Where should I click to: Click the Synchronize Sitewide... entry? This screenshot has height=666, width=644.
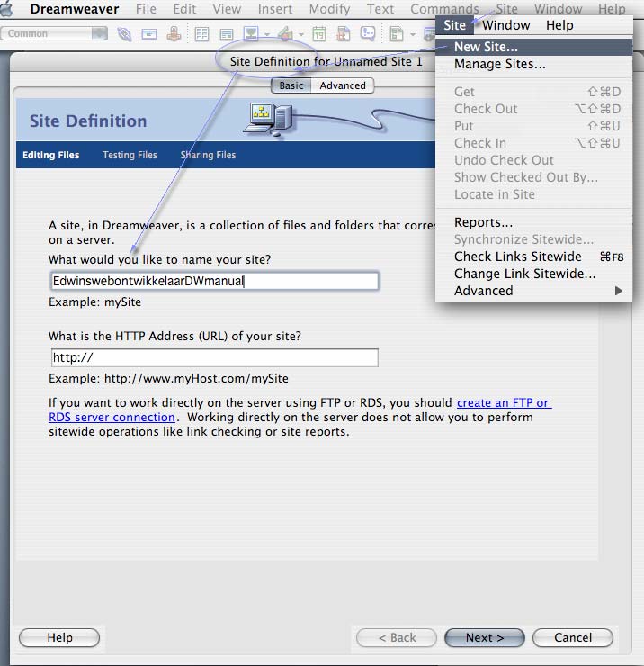click(534, 239)
